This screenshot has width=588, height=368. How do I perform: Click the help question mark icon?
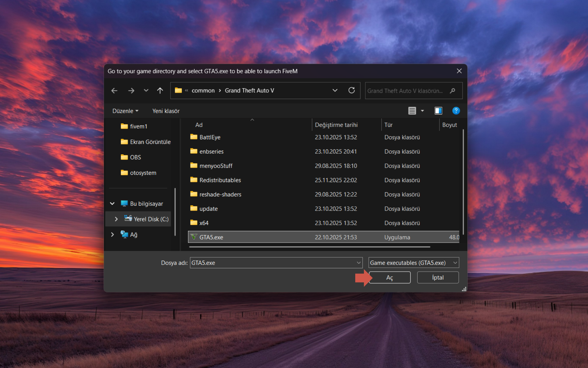point(456,111)
